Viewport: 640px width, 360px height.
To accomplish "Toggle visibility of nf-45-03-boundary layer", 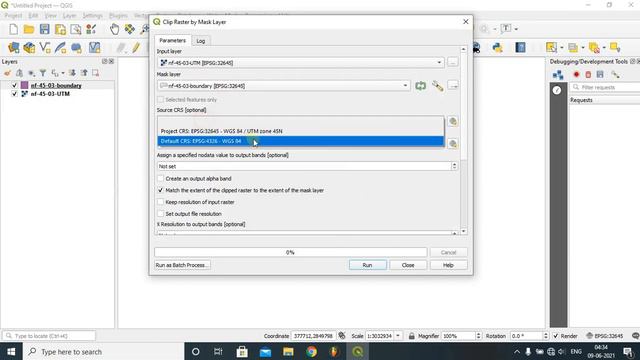I will click(x=15, y=85).
